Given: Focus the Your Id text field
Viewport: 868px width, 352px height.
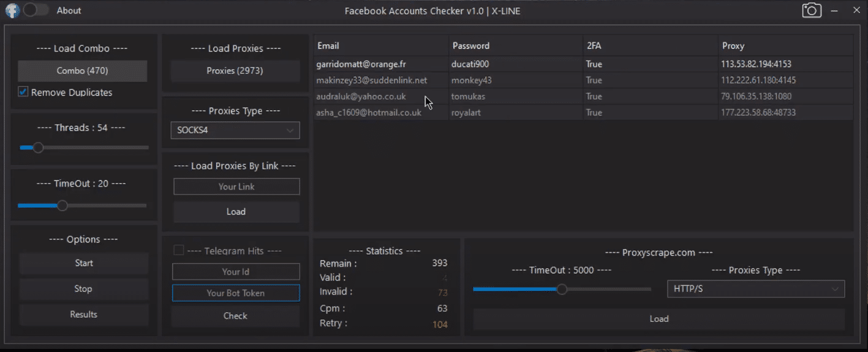Looking at the screenshot, I should (236, 272).
